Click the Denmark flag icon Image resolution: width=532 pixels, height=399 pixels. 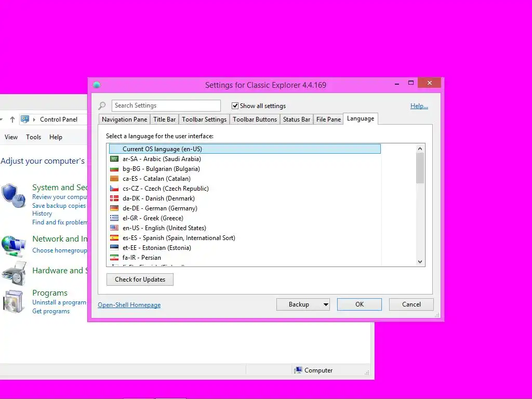coord(114,198)
